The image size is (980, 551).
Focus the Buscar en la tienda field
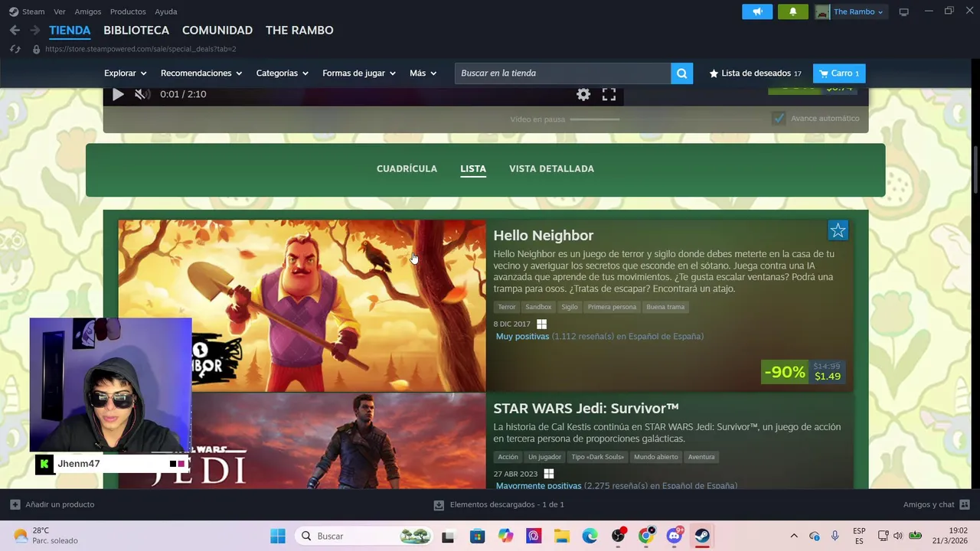563,73
